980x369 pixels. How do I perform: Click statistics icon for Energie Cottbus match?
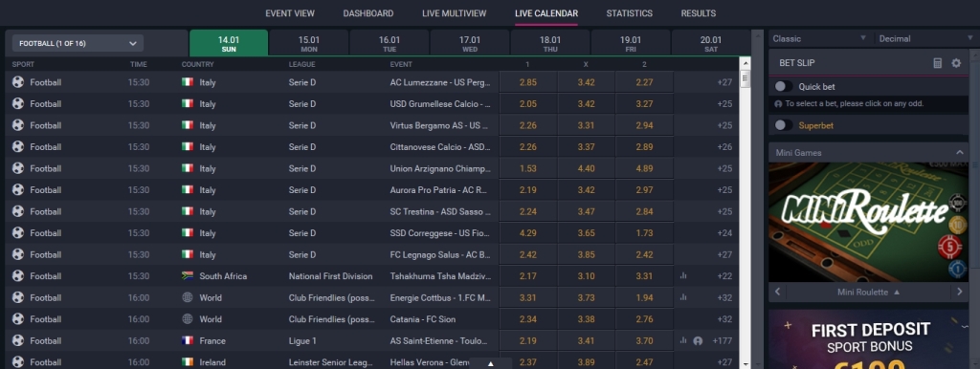(x=683, y=297)
